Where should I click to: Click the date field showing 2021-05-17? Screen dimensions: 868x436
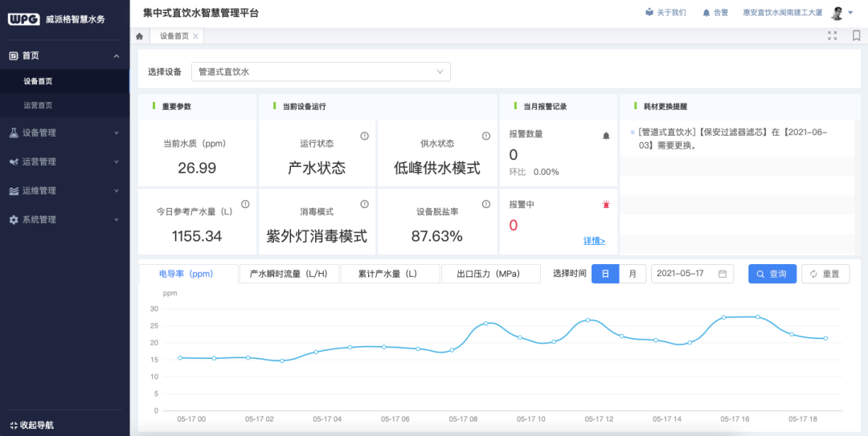click(x=691, y=274)
